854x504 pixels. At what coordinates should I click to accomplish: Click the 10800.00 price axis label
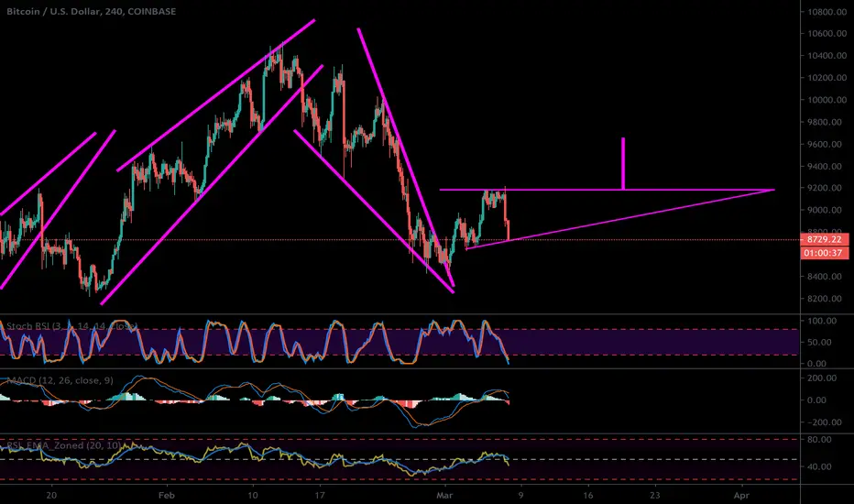tap(827, 12)
